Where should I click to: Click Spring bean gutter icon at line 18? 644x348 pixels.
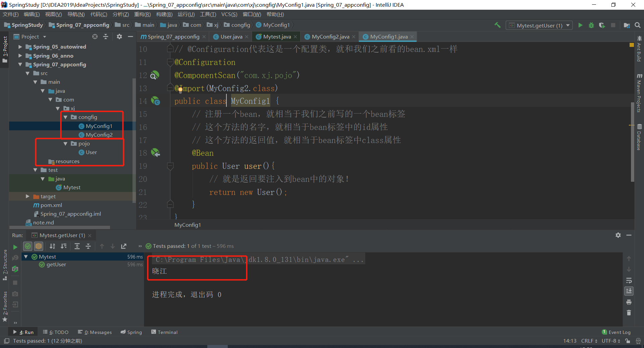[x=155, y=153]
